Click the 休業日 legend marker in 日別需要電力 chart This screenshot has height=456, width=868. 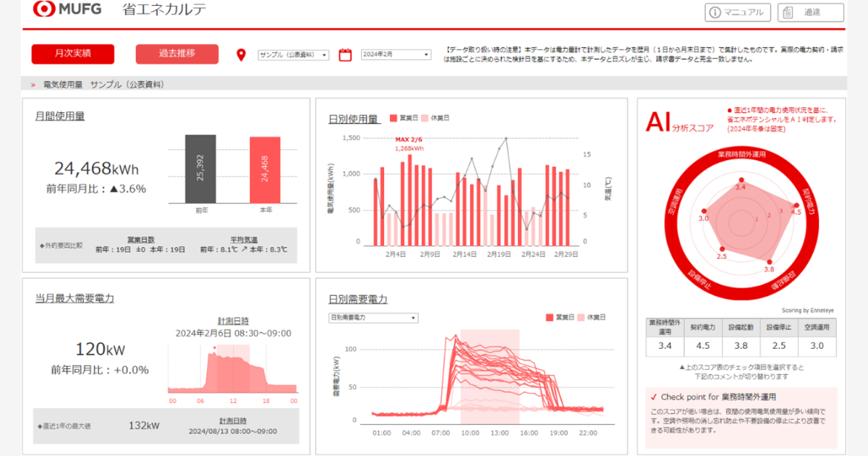(x=581, y=318)
